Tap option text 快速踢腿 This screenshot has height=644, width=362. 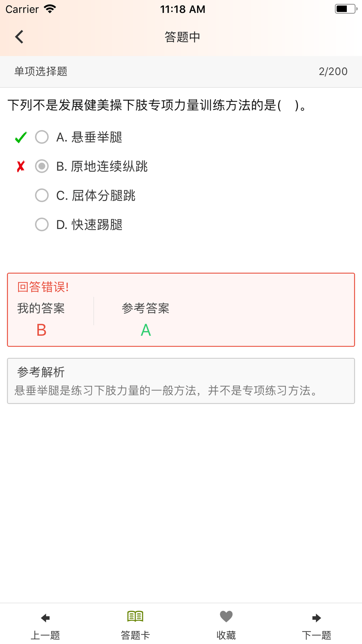tap(97, 225)
